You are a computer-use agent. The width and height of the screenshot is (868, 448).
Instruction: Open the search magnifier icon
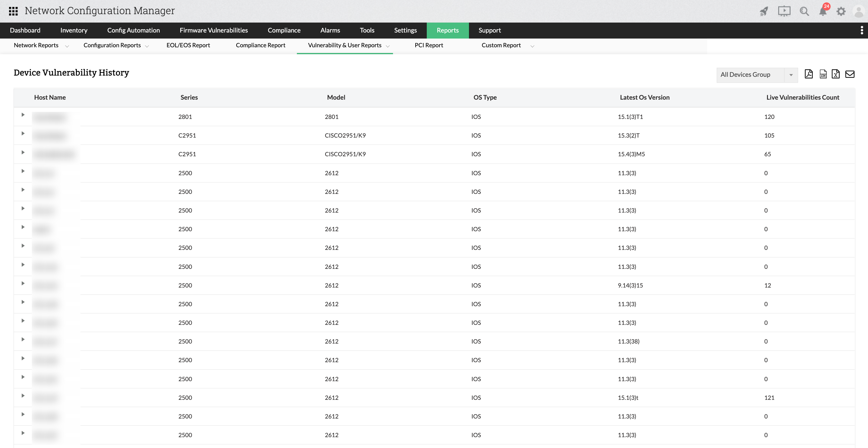(804, 11)
